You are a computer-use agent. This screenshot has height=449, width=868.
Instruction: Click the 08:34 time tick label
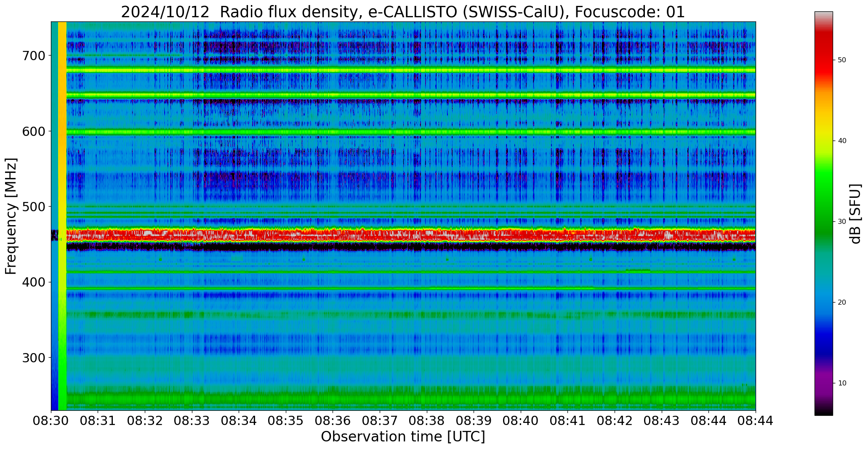coord(239,421)
